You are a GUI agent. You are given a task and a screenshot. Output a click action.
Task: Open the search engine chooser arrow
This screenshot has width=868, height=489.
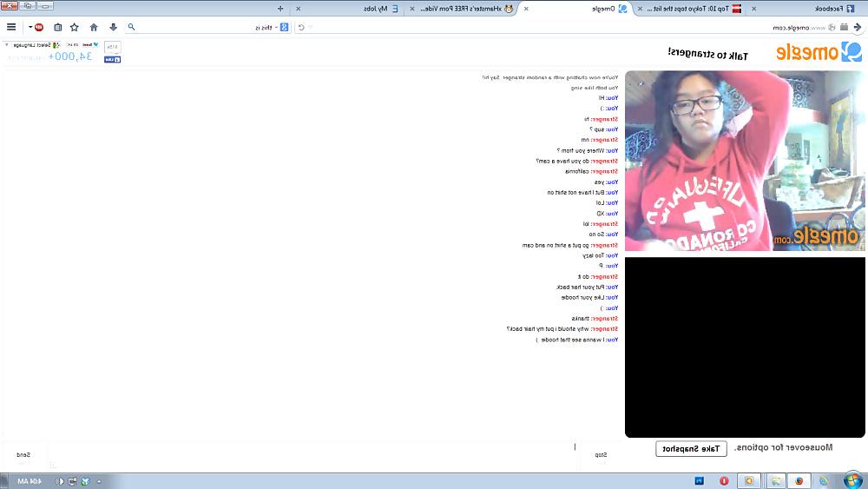pos(276,27)
